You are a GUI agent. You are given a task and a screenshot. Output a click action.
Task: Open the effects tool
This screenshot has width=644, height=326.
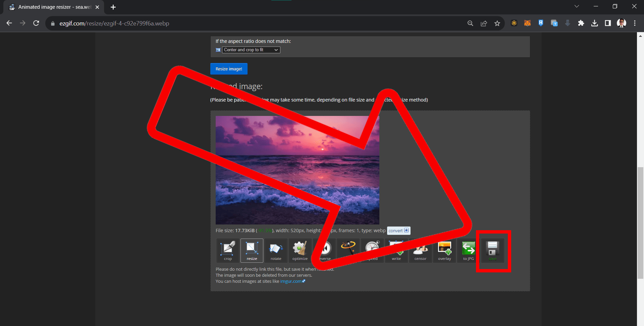coord(348,251)
